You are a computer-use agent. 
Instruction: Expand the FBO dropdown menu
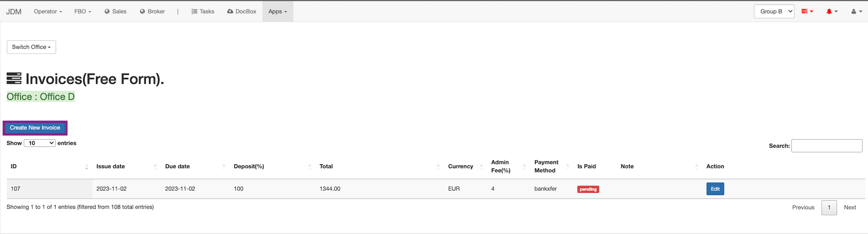(x=82, y=12)
